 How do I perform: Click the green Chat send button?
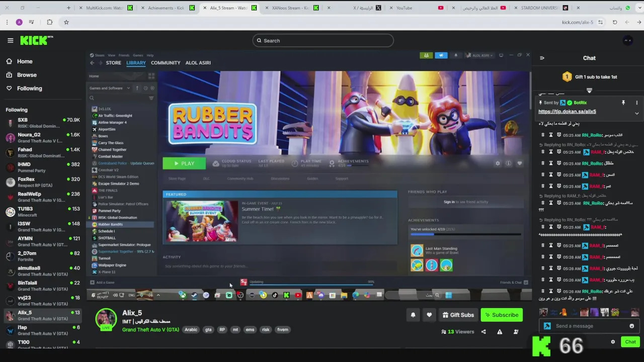click(630, 342)
